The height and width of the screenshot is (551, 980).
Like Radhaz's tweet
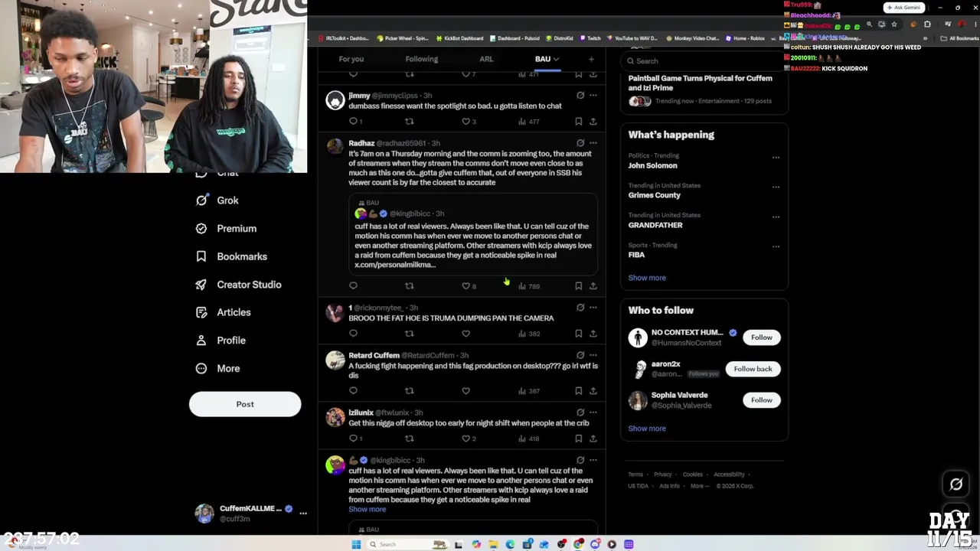(x=468, y=286)
